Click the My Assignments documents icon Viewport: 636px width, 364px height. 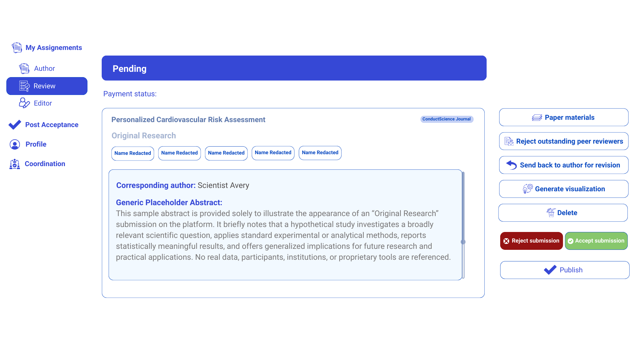(17, 48)
